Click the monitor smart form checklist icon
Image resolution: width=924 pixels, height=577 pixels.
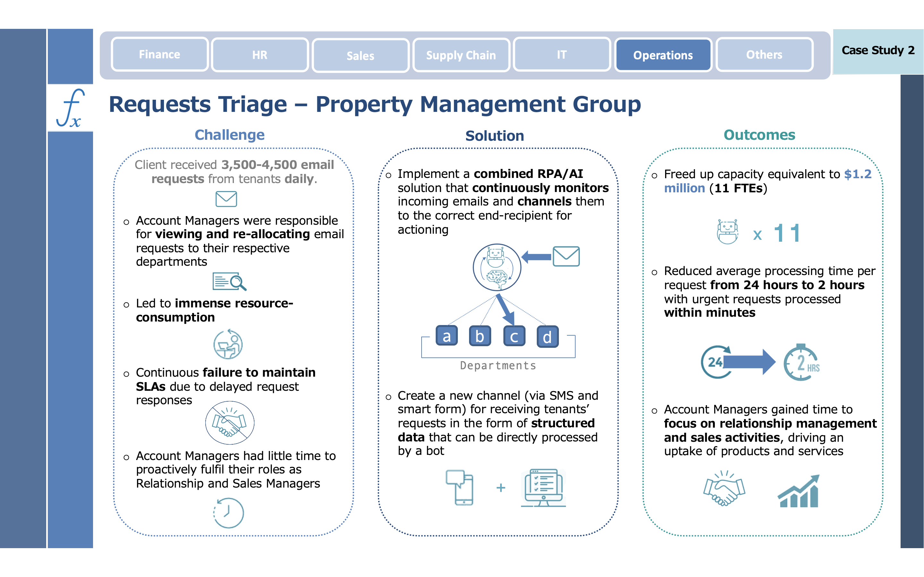pos(543,488)
